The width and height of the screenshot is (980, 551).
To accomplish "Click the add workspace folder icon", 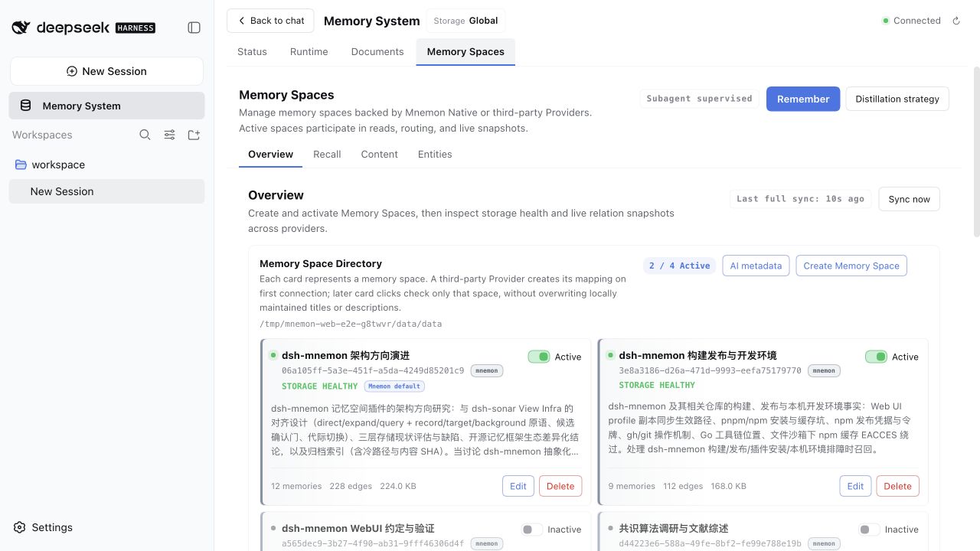I will (194, 135).
